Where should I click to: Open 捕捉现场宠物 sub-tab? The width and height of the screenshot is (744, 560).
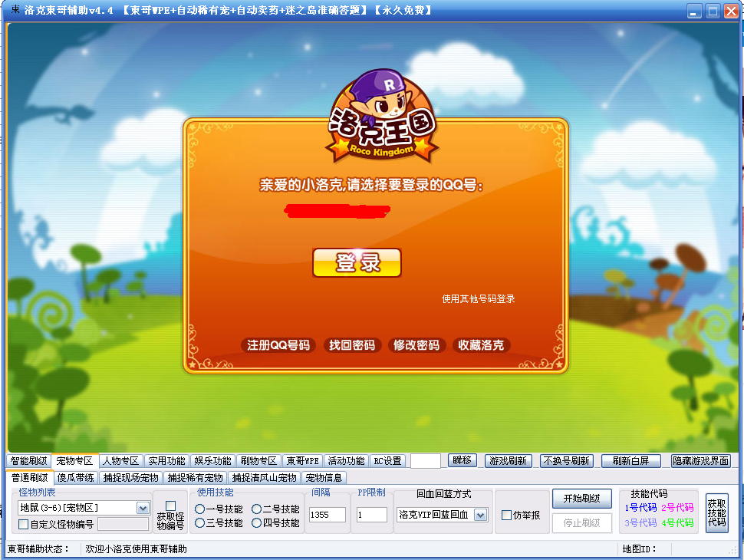coord(130,477)
